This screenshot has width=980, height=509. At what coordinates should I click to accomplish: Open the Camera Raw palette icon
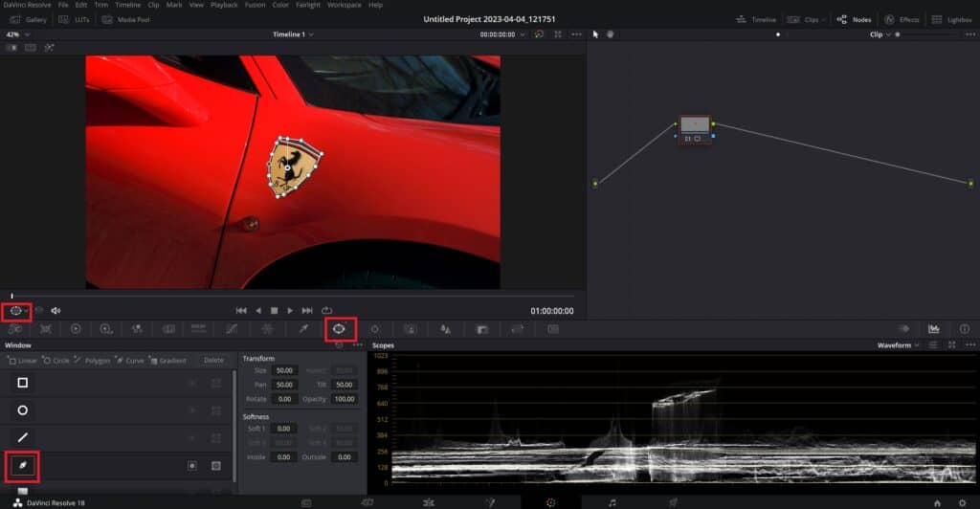[15, 328]
